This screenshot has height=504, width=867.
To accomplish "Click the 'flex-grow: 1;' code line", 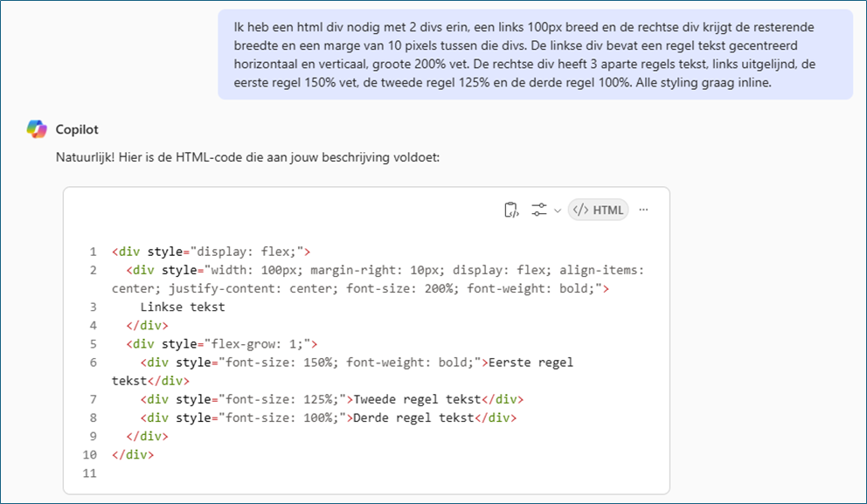I will [221, 343].
